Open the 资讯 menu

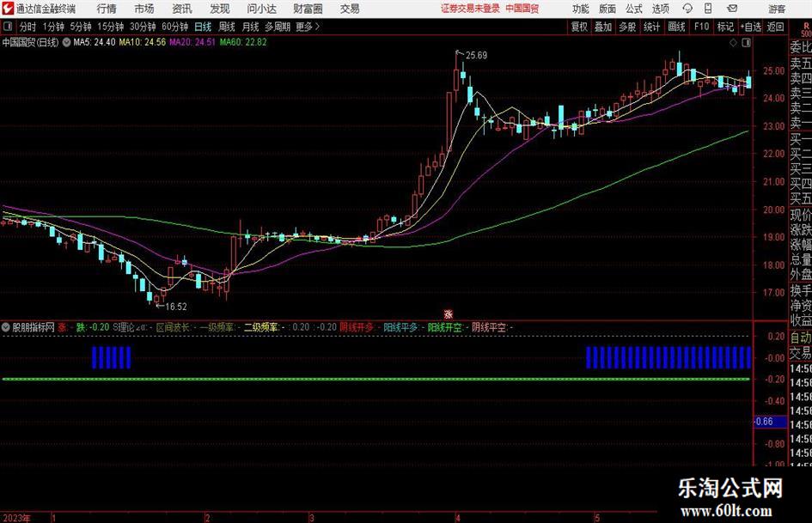(182, 9)
